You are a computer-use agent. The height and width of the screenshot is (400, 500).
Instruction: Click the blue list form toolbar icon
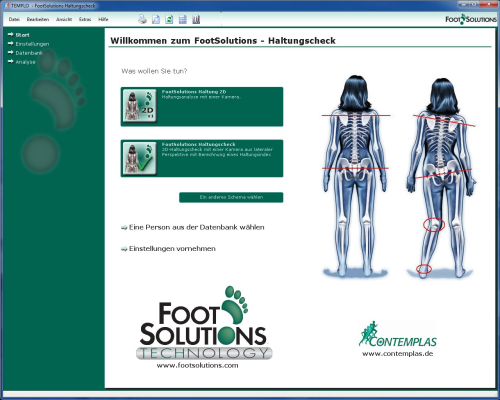[183, 19]
